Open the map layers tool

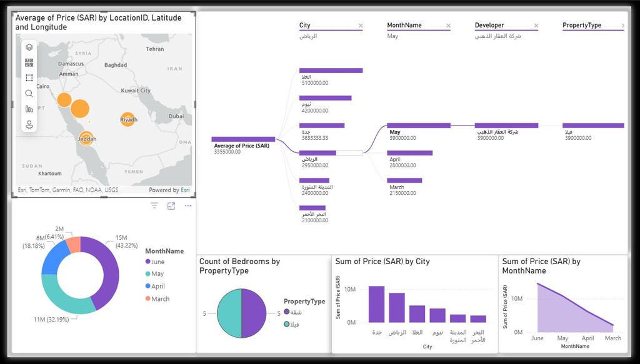pos(29,47)
